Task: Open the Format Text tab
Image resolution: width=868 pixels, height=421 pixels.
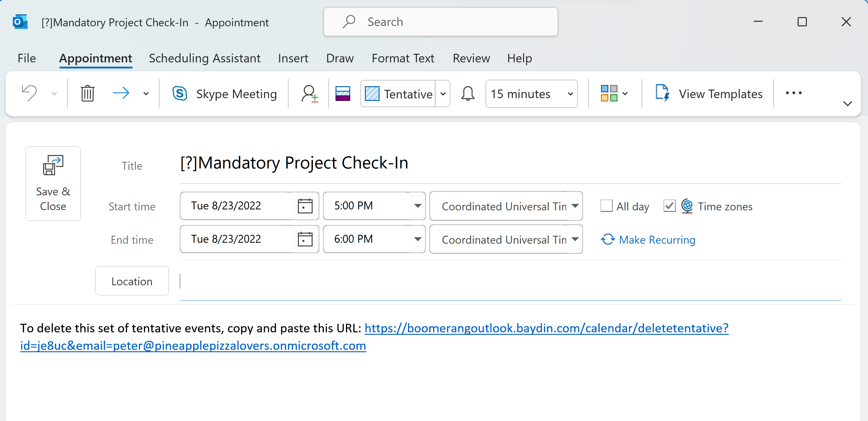Action: [403, 58]
